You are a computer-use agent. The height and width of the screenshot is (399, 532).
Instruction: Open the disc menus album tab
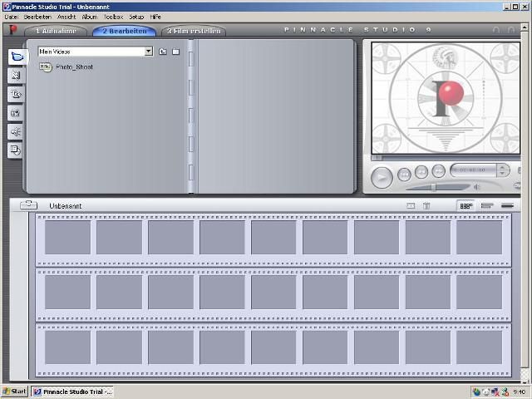pos(16,150)
